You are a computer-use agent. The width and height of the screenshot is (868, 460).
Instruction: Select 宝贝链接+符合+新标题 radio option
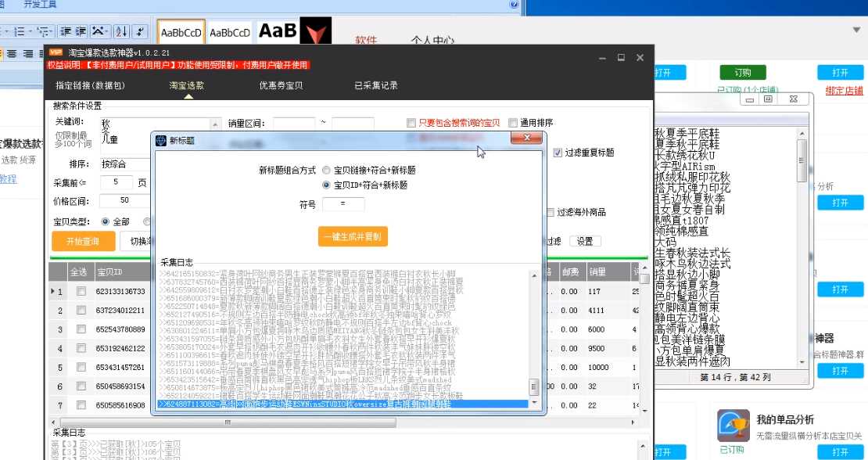coord(327,171)
